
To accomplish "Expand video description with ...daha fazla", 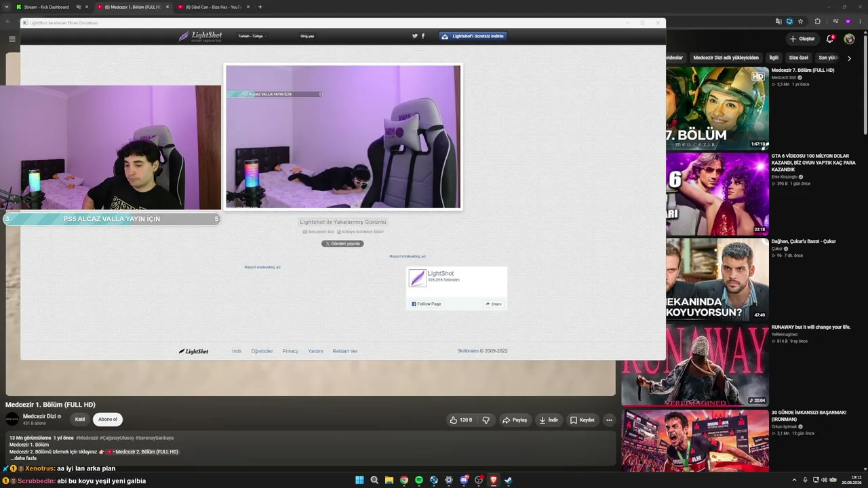I will click(x=22, y=458).
